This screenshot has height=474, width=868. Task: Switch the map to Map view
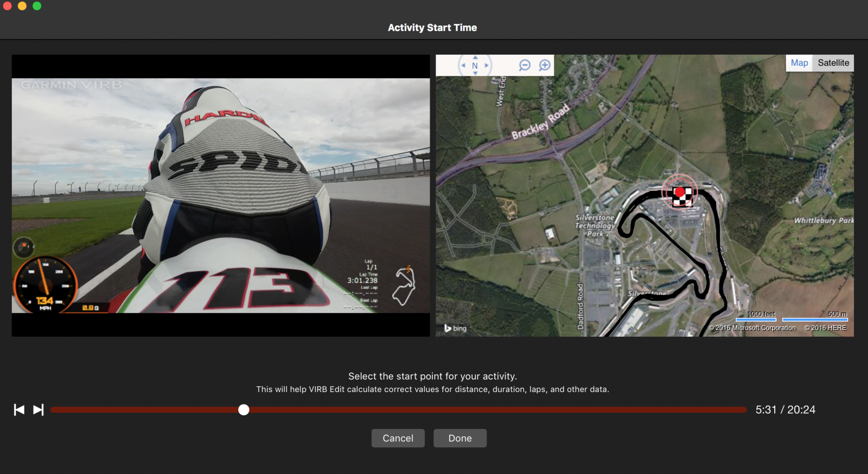coord(799,63)
